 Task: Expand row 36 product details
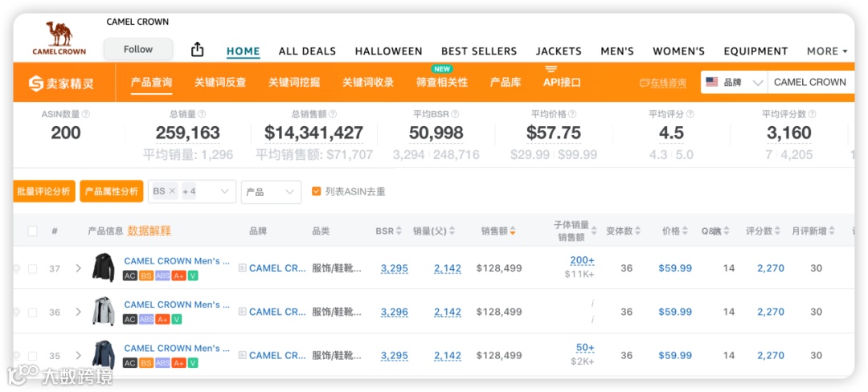tap(78, 312)
